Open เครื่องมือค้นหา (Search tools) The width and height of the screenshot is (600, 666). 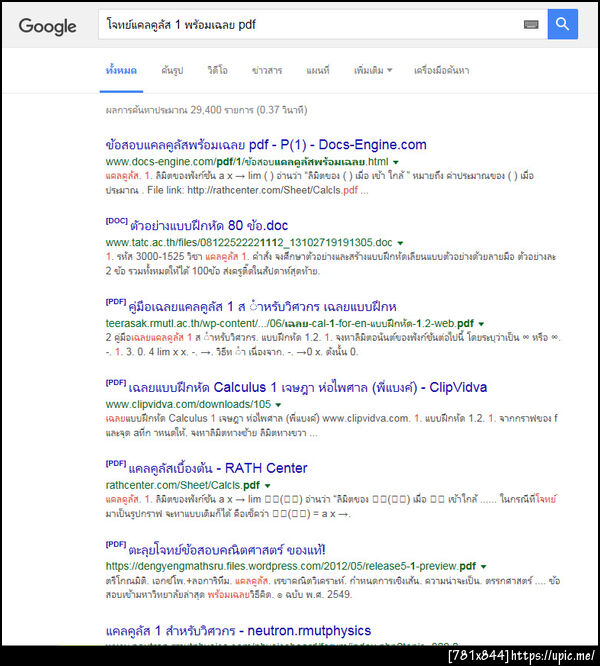click(x=441, y=71)
